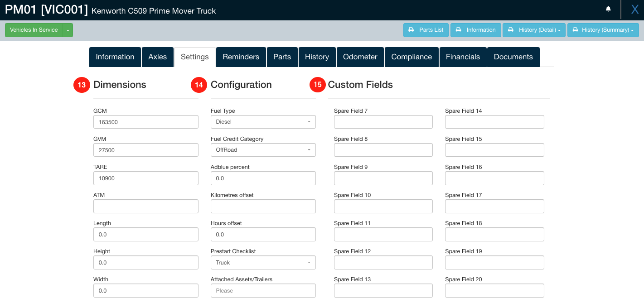Focus the Spare Field 15 input
The width and height of the screenshot is (644, 303).
coord(494,150)
